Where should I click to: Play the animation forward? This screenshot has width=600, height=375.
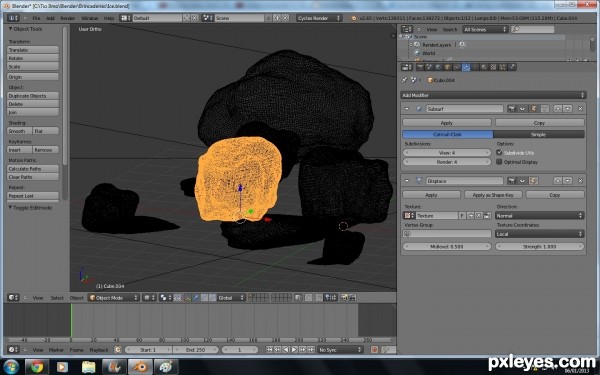click(294, 350)
